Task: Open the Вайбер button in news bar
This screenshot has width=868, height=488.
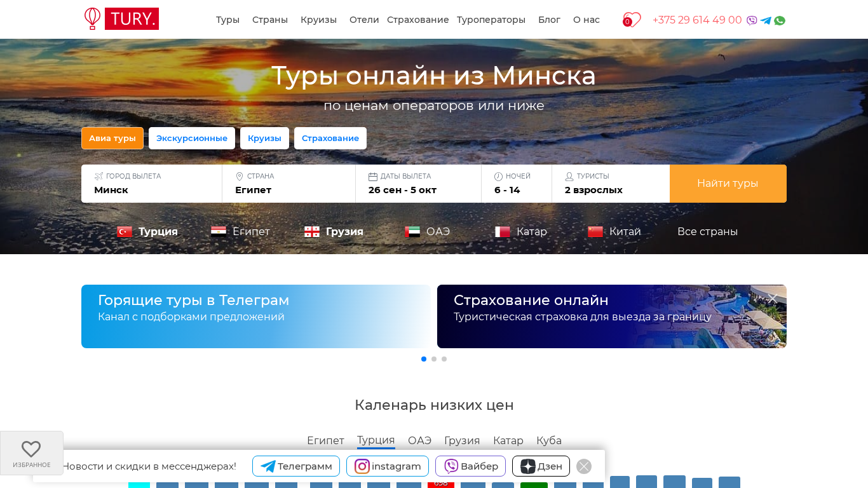Action: point(470,466)
